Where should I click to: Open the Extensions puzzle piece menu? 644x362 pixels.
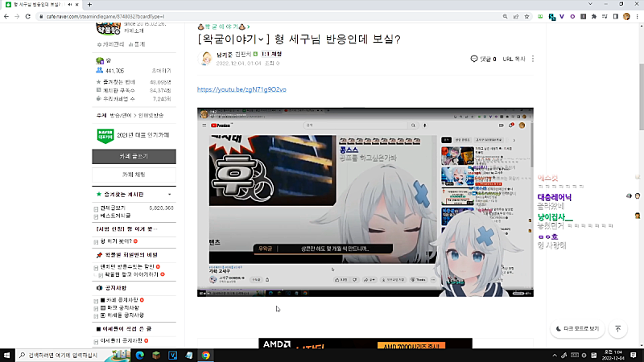click(594, 16)
